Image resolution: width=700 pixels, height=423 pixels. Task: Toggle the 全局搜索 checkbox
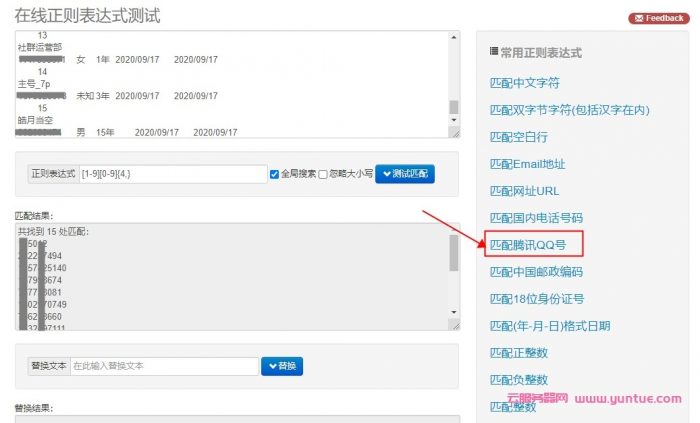[x=275, y=173]
